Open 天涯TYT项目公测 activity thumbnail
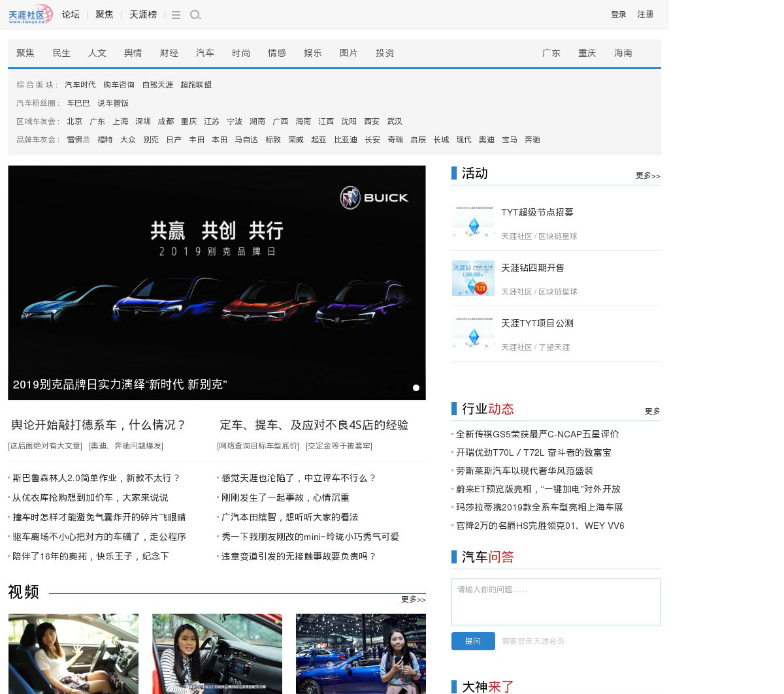The width and height of the screenshot is (784, 694). pyautogui.click(x=473, y=334)
